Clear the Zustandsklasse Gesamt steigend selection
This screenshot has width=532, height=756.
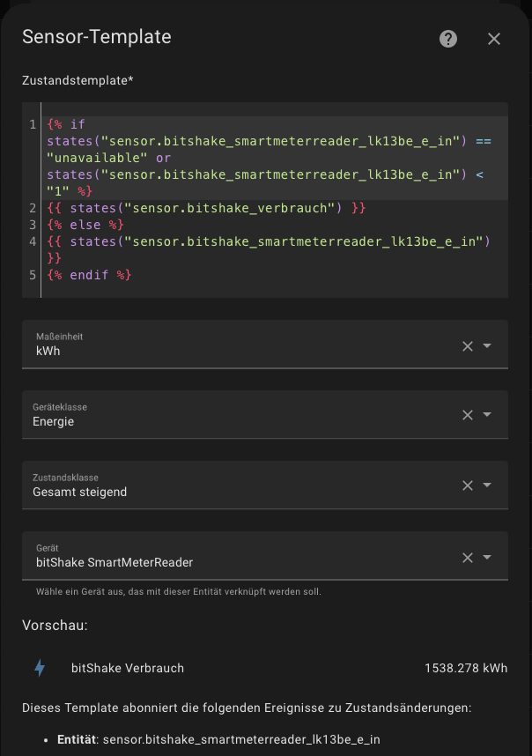(468, 485)
